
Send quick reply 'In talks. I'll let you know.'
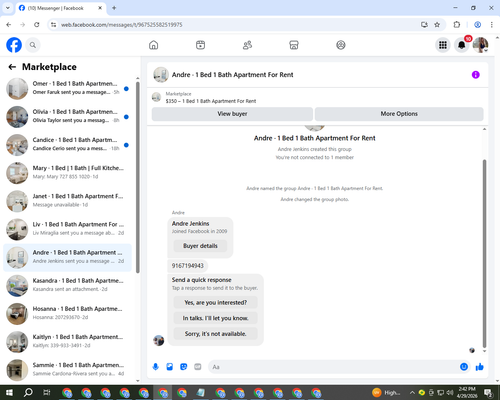pyautogui.click(x=216, y=318)
